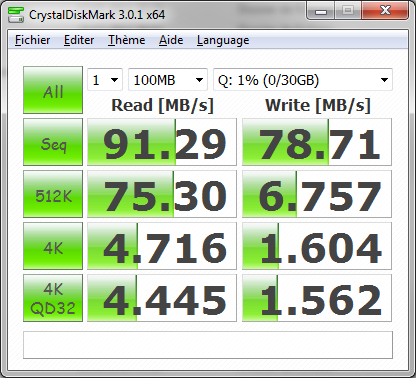Minimize the CrystalDiskMark window
The height and width of the screenshot is (378, 416).
coord(321,11)
